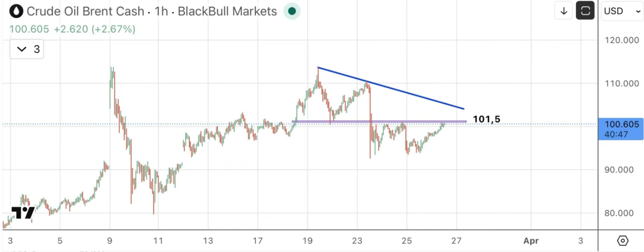Click the crude oil drop symbol icon
The width and height of the screenshot is (644, 252).
[x=16, y=11]
